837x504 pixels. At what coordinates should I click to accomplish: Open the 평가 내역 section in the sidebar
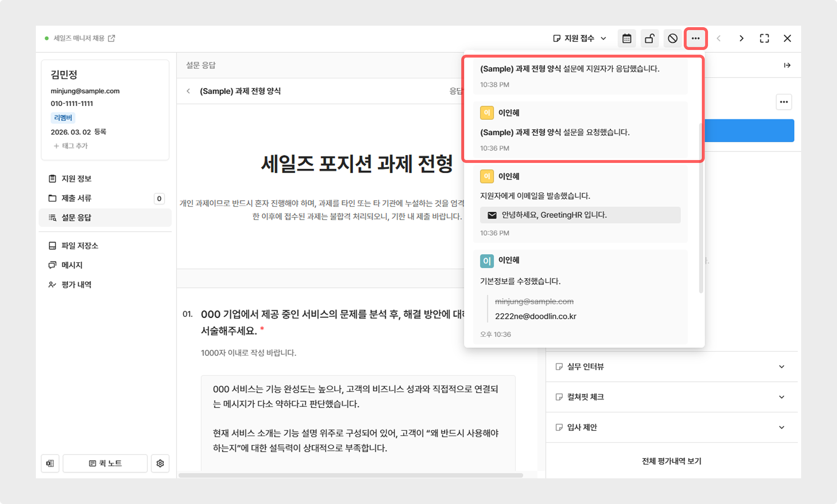click(x=105, y=285)
